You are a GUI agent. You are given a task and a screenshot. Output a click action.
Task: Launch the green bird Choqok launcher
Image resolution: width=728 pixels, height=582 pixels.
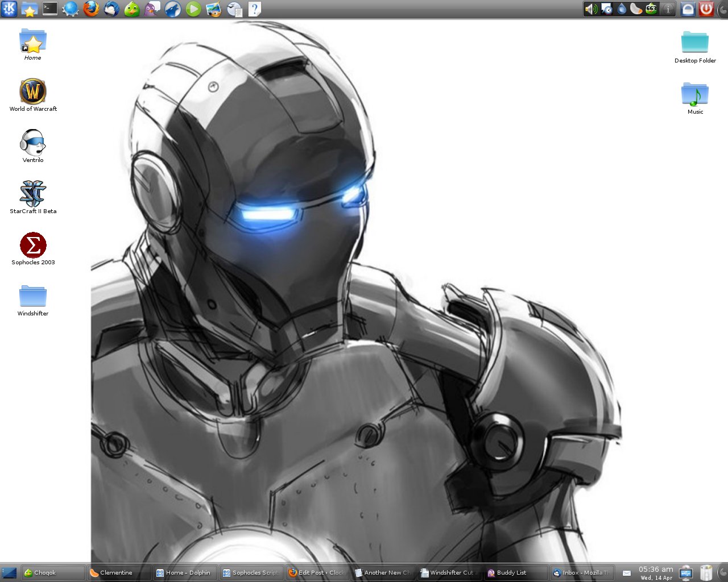[x=132, y=9]
